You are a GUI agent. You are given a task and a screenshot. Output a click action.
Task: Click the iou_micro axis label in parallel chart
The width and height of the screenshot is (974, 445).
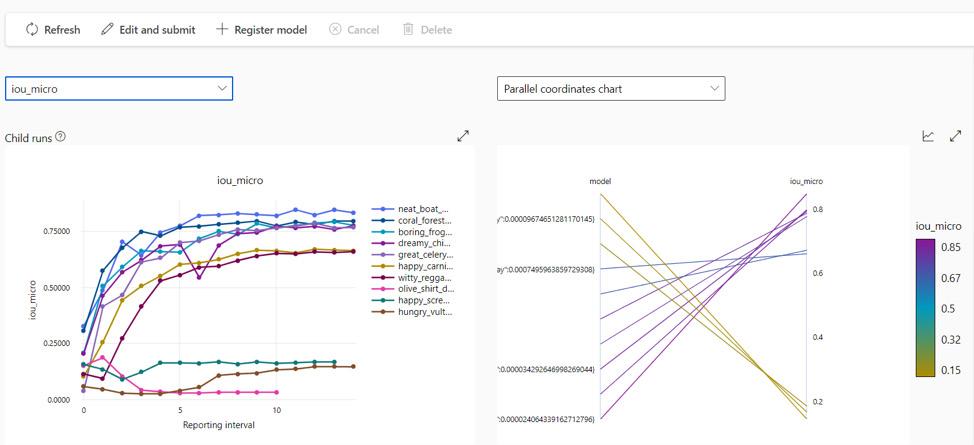point(805,181)
